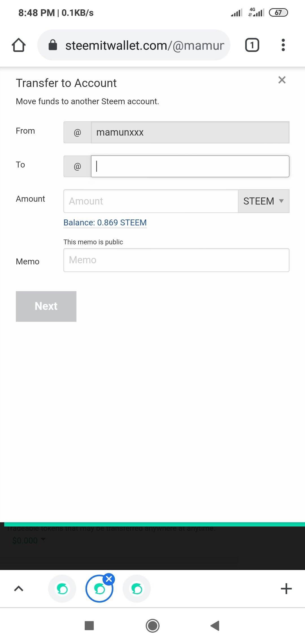Open the tab switcher showing 1 tab

click(252, 45)
